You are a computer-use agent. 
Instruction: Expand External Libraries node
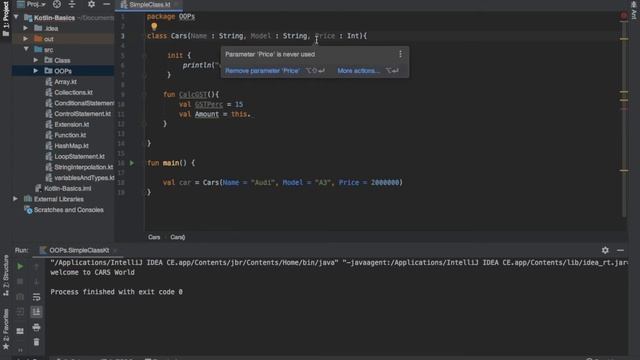[15, 199]
